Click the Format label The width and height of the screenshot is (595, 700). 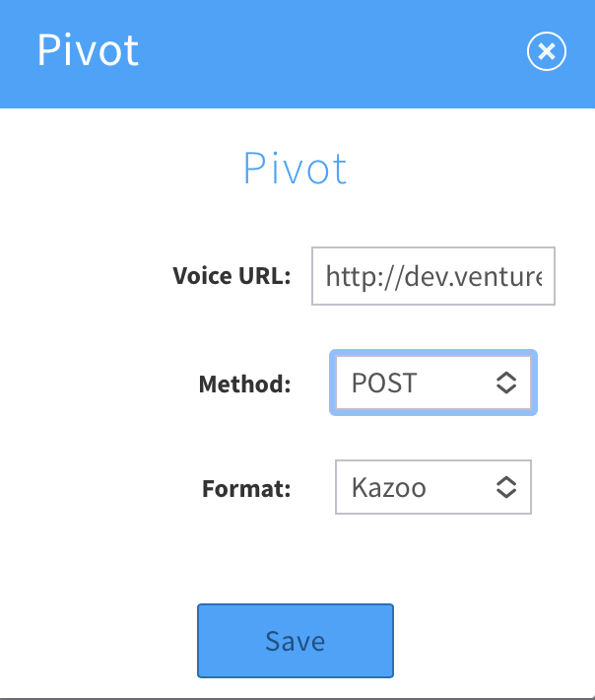coord(246,488)
